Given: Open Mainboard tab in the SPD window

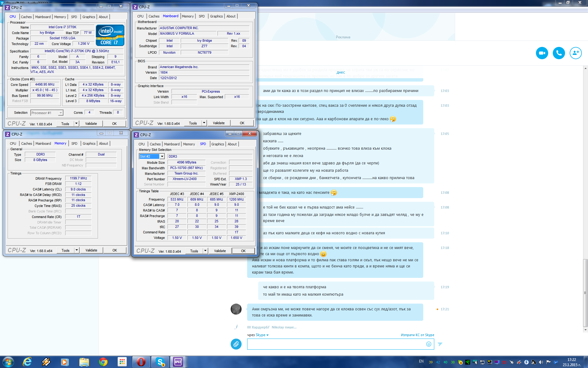Looking at the screenshot, I should coord(172,144).
